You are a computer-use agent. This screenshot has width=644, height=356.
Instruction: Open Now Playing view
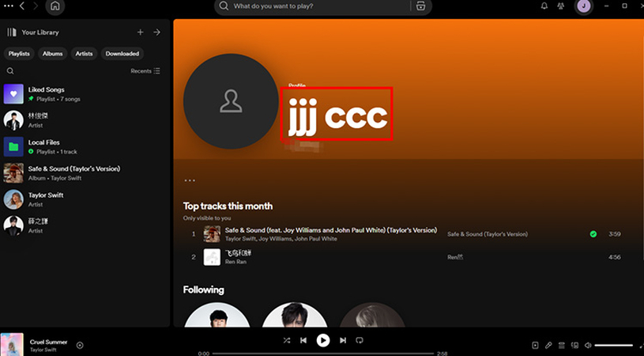click(x=535, y=345)
